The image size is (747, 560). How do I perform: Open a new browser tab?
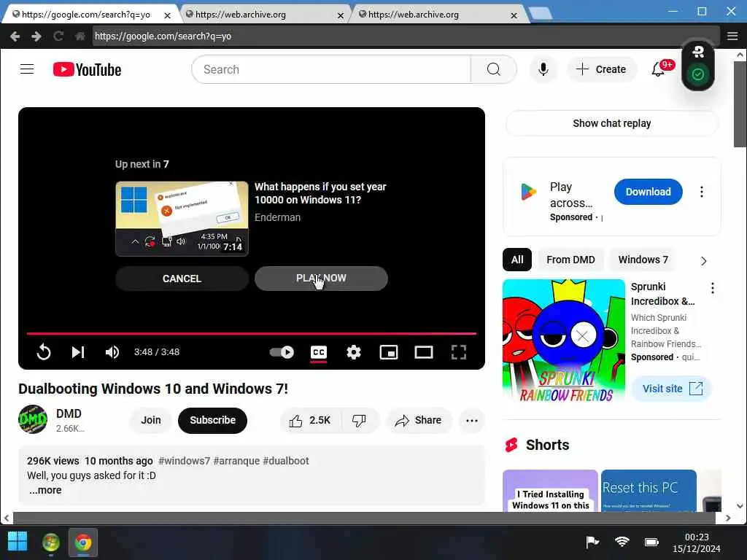tap(541, 15)
